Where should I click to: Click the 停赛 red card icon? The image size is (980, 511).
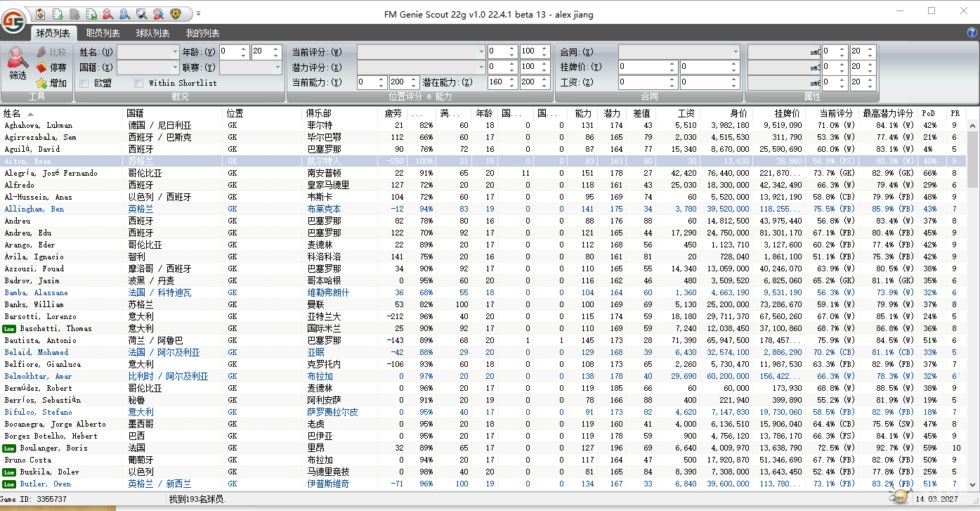(42, 67)
